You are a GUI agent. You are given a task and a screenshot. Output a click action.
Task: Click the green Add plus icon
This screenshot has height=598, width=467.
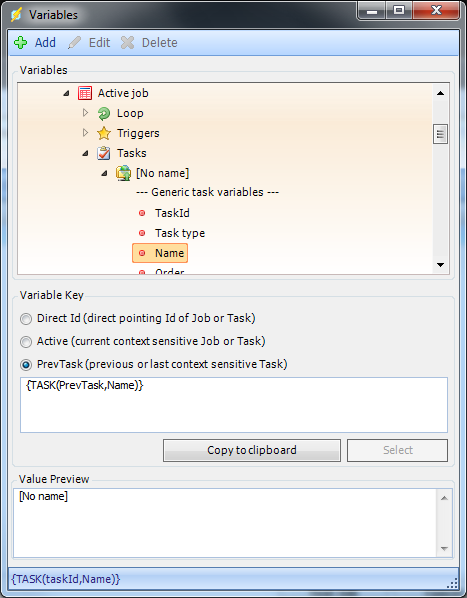point(20,43)
